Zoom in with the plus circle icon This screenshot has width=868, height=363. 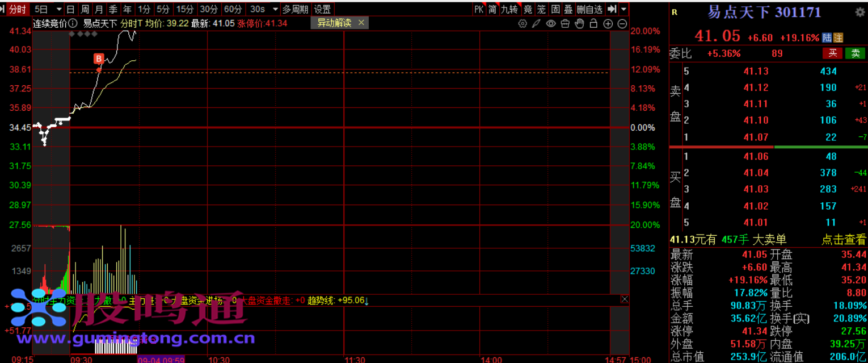point(608,23)
